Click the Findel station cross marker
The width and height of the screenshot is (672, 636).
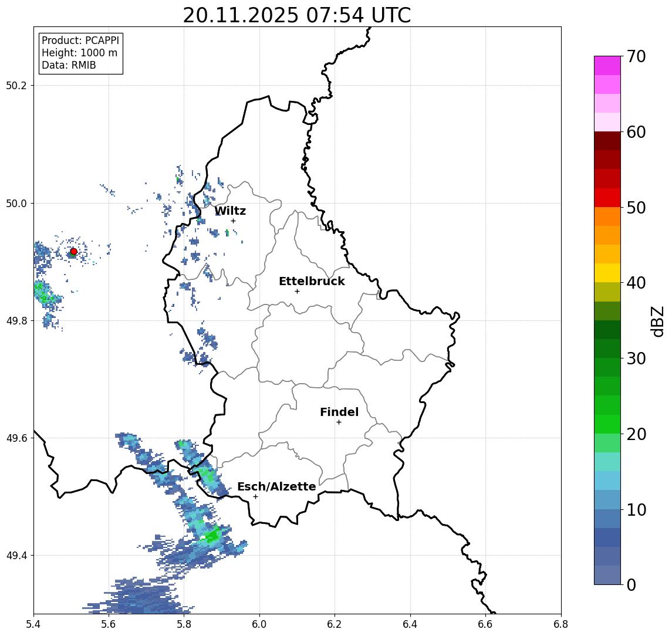point(339,422)
